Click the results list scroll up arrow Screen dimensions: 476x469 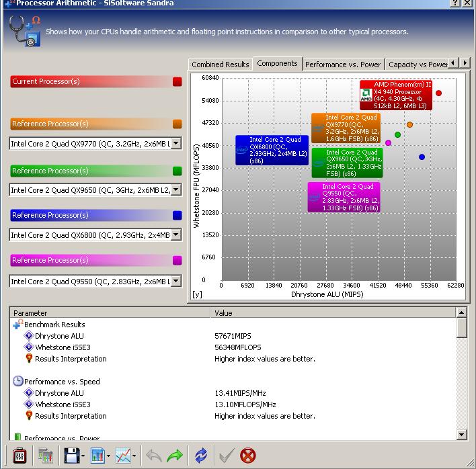point(461,312)
